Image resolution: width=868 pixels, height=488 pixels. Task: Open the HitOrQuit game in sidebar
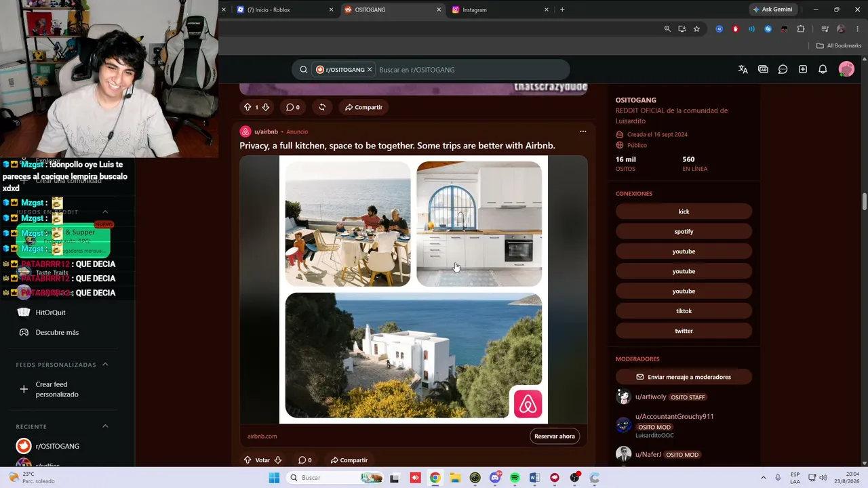(x=51, y=312)
